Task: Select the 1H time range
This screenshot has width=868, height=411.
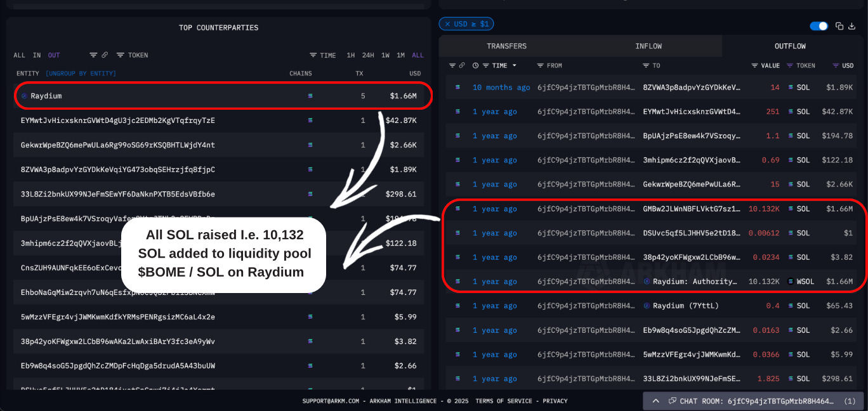Action: (350, 55)
